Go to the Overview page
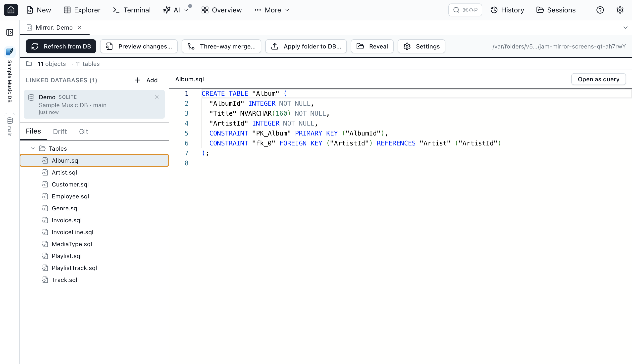Viewport: 632px width, 364px height. [222, 10]
